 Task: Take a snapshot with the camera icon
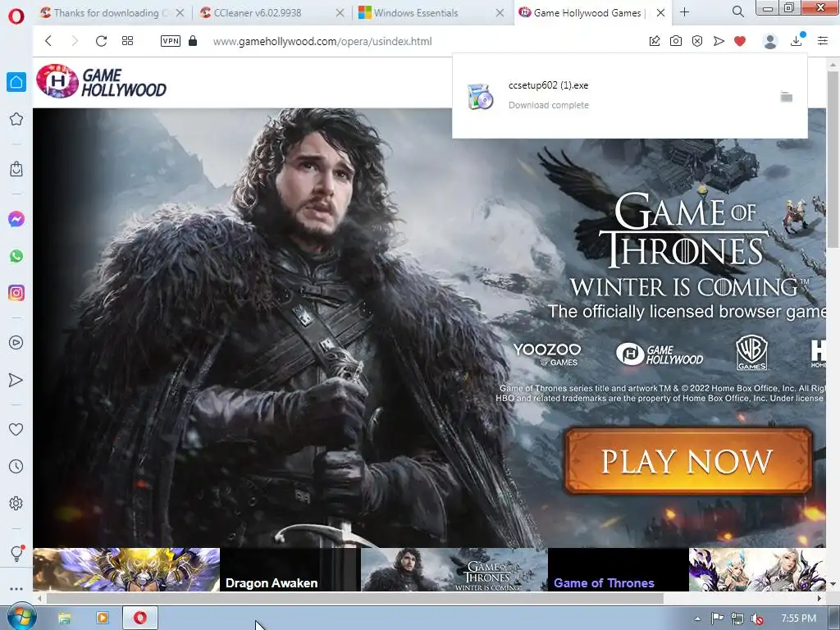pos(676,41)
